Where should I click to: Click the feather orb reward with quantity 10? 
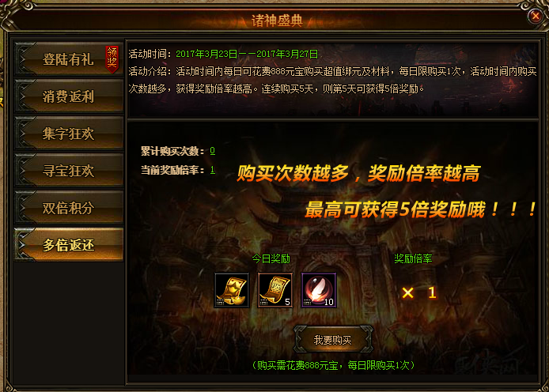319,290
